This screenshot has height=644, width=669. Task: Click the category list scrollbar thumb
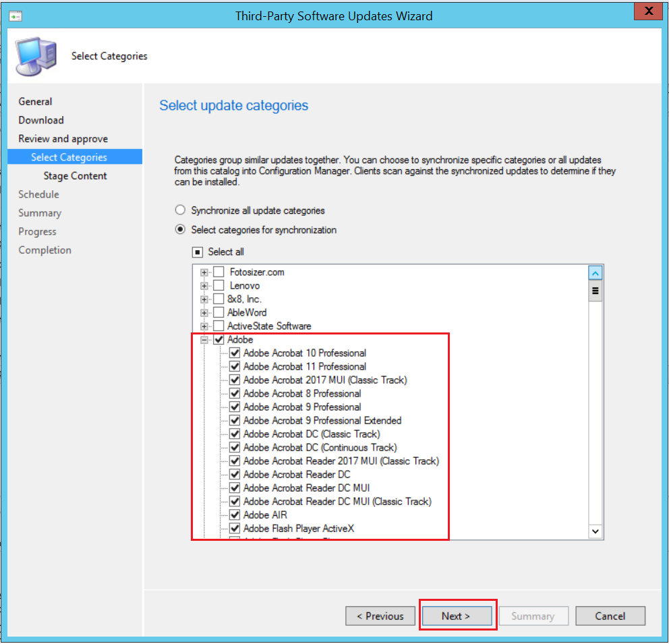[x=595, y=291]
